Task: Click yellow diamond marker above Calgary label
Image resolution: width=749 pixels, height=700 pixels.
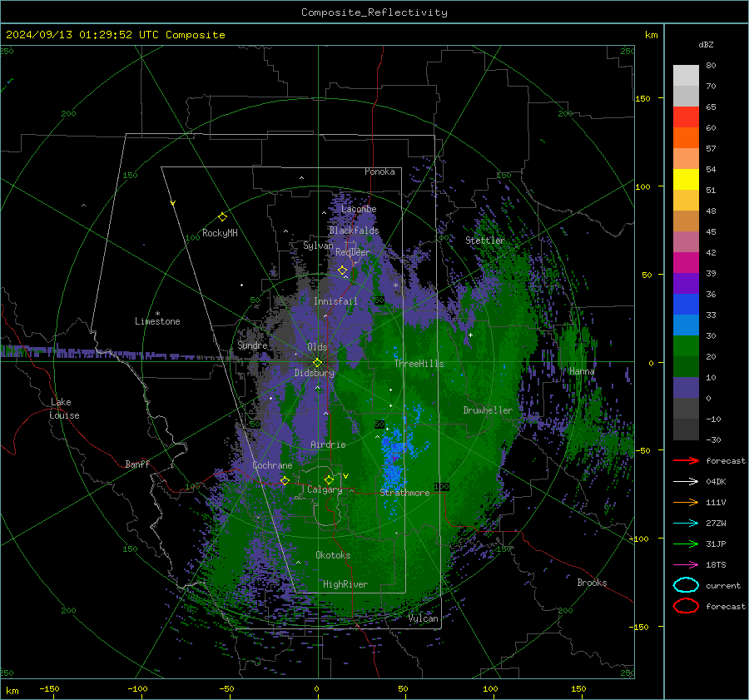Action: point(329,479)
